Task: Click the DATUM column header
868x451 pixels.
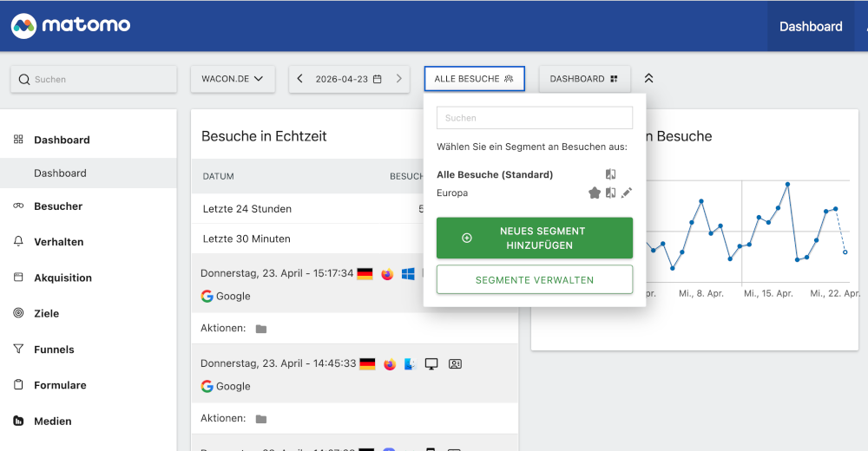Action: [x=218, y=176]
